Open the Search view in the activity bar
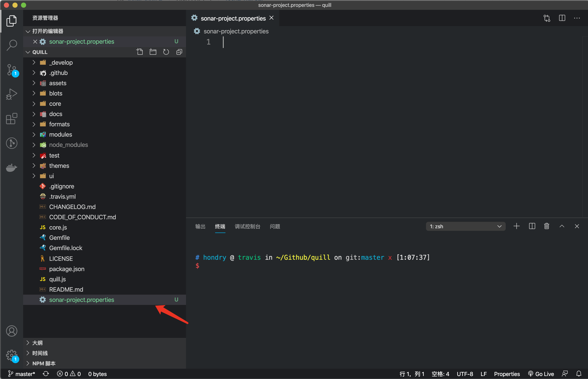The width and height of the screenshot is (588, 379). click(12, 45)
